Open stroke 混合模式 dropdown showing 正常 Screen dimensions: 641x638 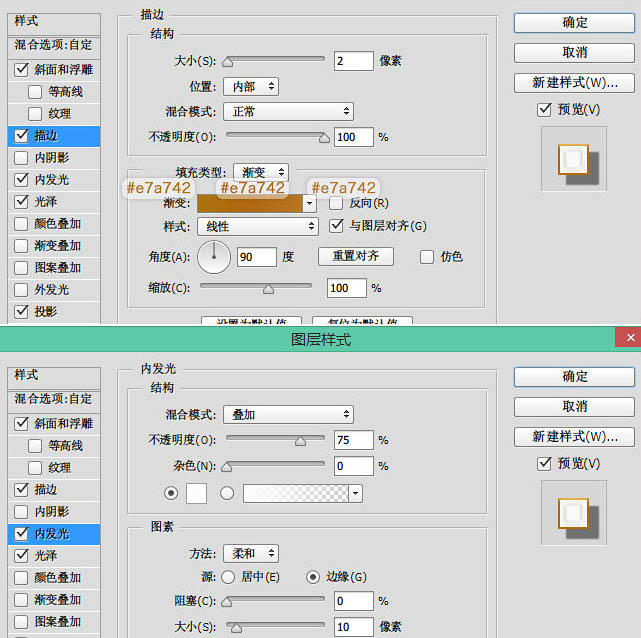tap(288, 111)
